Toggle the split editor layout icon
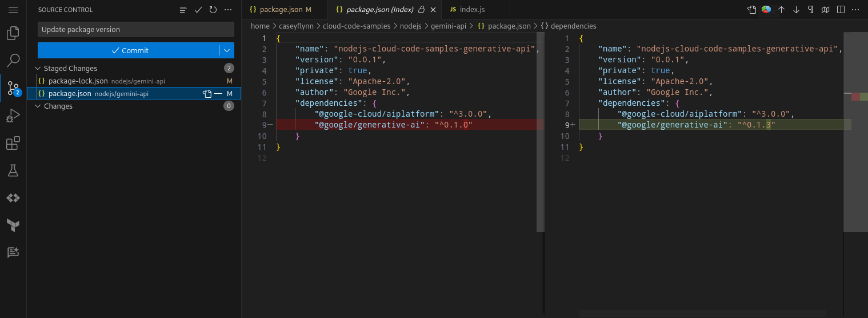The image size is (868, 318). (841, 10)
